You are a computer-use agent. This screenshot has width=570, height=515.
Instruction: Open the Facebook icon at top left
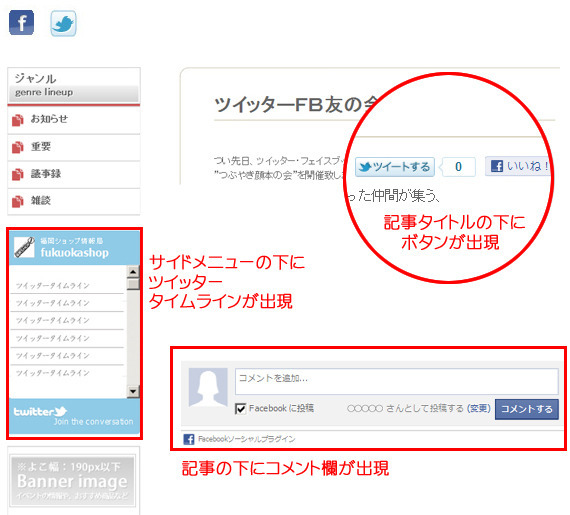[x=21, y=23]
